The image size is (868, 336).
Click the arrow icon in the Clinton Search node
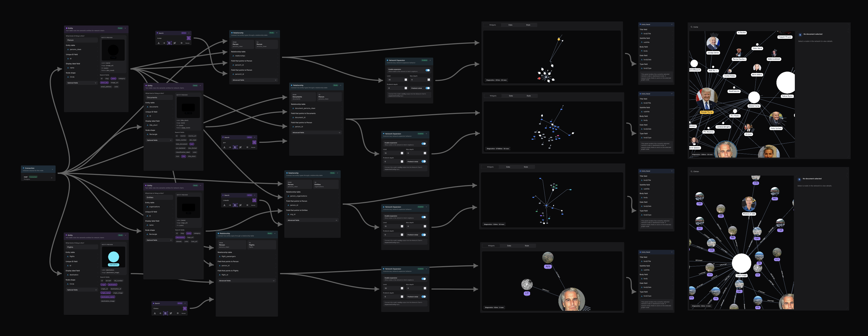[160, 313]
